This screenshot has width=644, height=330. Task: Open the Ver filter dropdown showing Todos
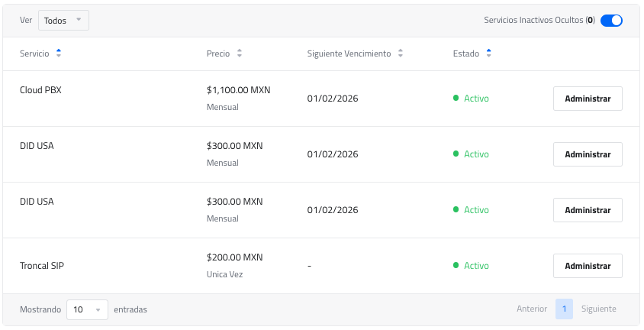pos(63,21)
